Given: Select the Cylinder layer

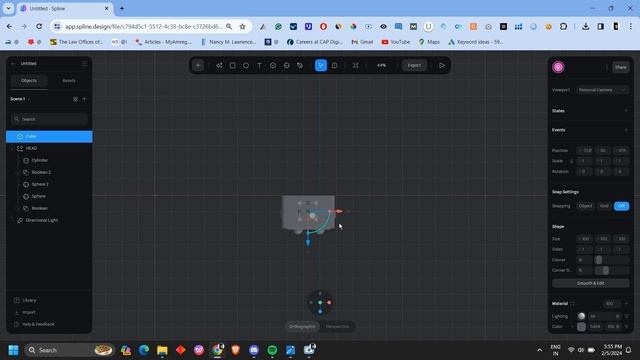Looking at the screenshot, I should [x=49, y=160].
